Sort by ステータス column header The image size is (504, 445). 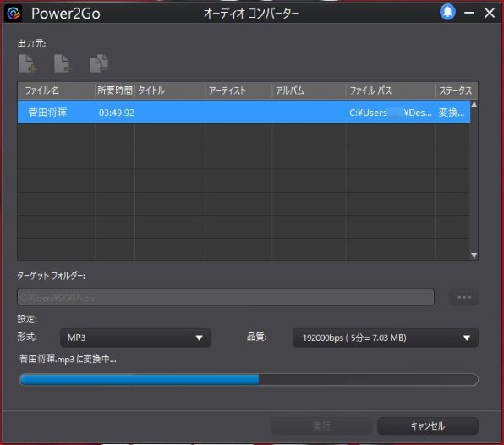456,91
